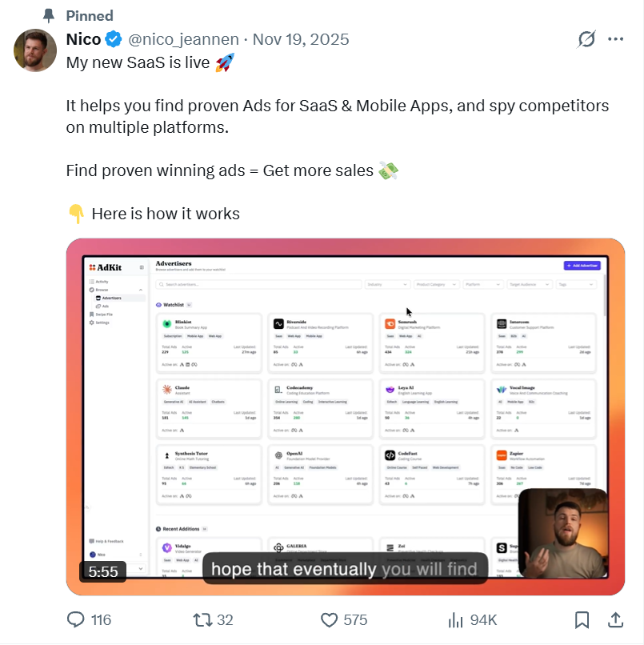This screenshot has height=645, width=644.
Task: Select Advertisers in the AdKit sidebar
Action: point(112,297)
